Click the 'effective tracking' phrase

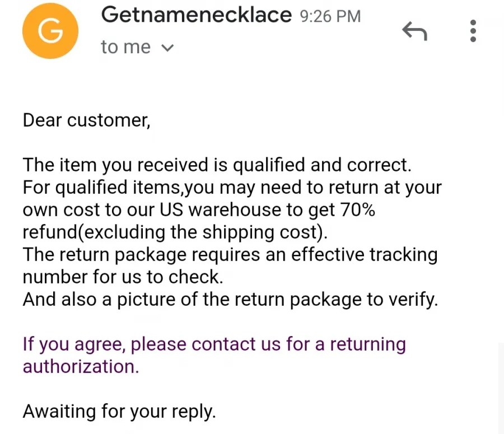tap(365, 255)
